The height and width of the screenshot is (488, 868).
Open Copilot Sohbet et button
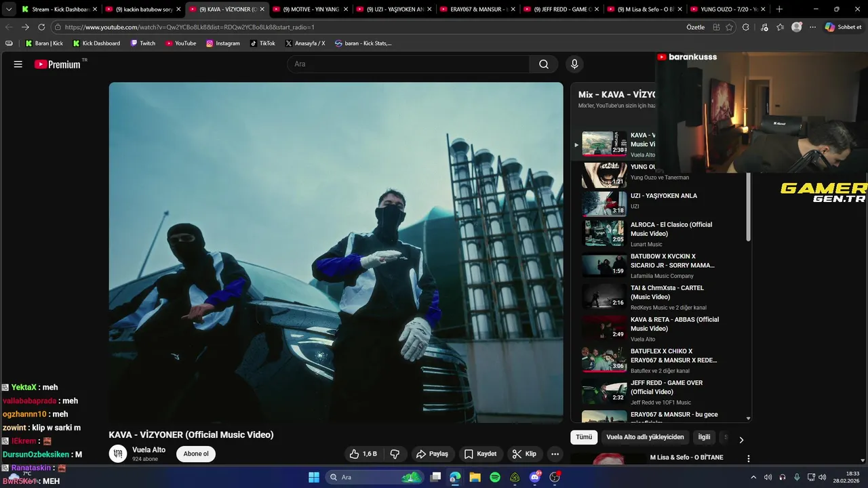844,27
